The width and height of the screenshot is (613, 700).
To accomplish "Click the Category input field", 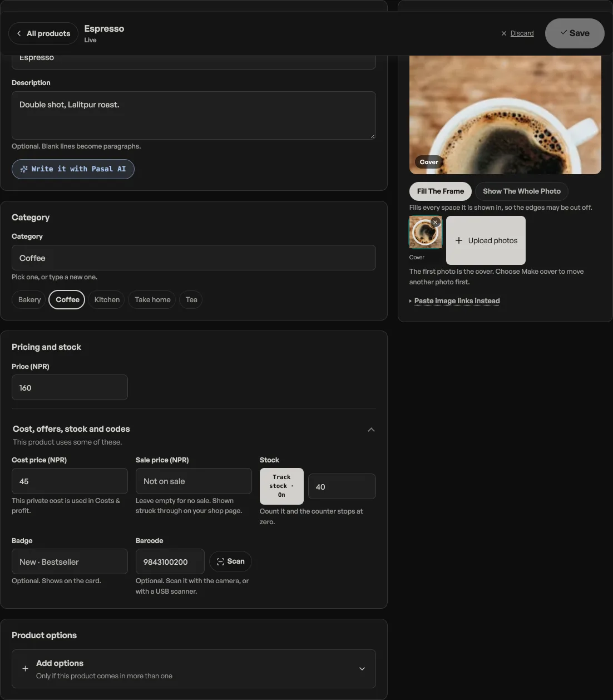I will coord(194,258).
